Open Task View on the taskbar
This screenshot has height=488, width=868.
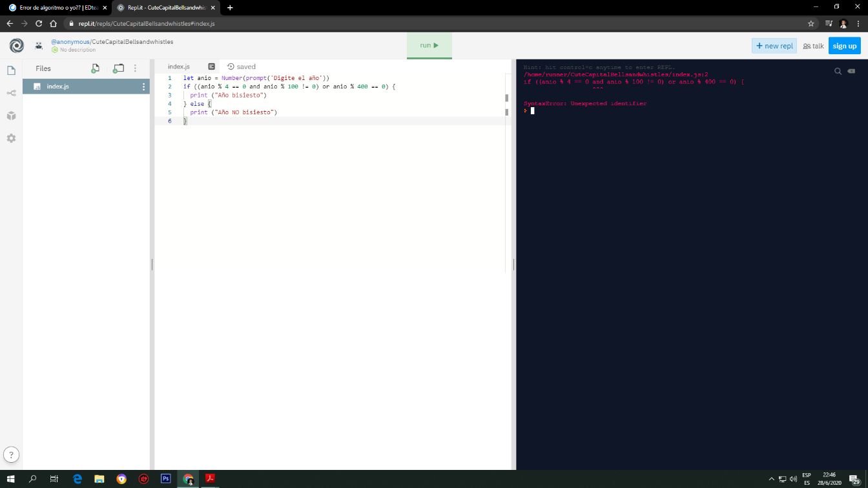(54, 479)
